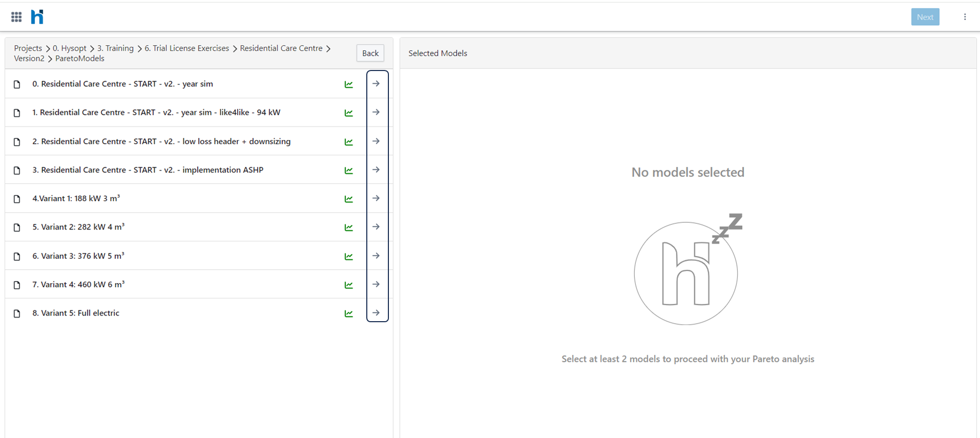980x438 pixels.
Task: Open the three-dot options menu
Action: 965,17
